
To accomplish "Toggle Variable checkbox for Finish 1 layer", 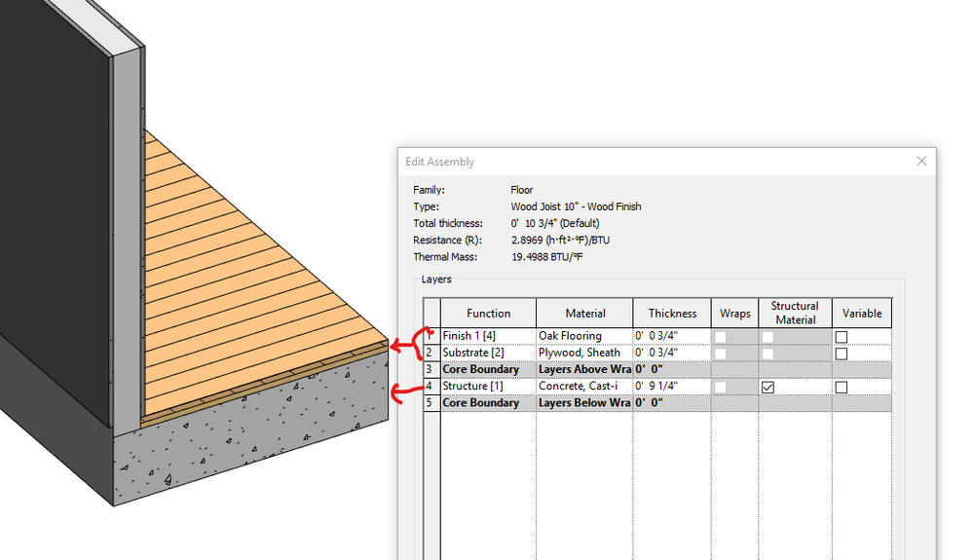I will coord(841,337).
